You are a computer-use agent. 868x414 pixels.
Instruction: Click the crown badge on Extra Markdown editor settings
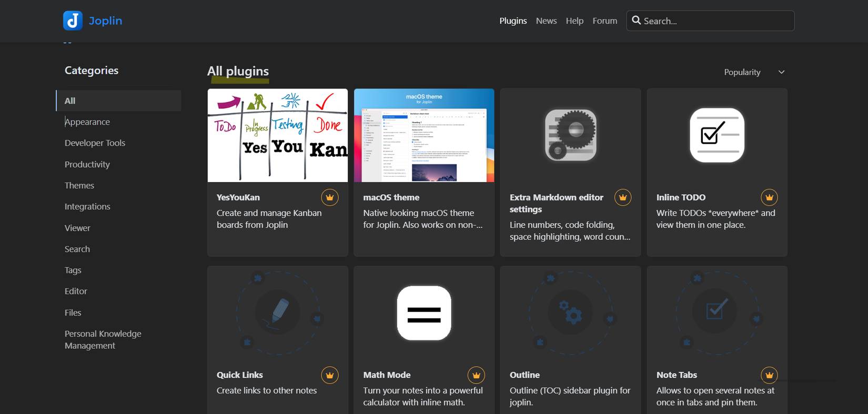click(623, 197)
